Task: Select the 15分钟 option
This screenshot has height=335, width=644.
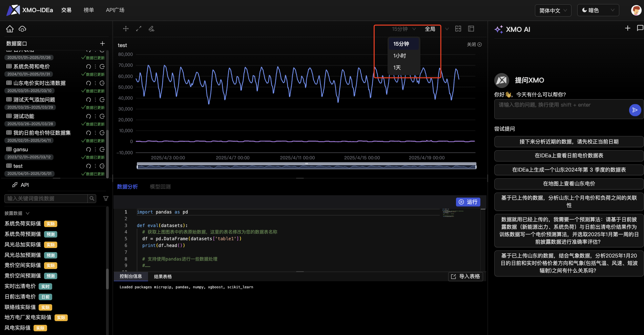Action: (x=403, y=44)
